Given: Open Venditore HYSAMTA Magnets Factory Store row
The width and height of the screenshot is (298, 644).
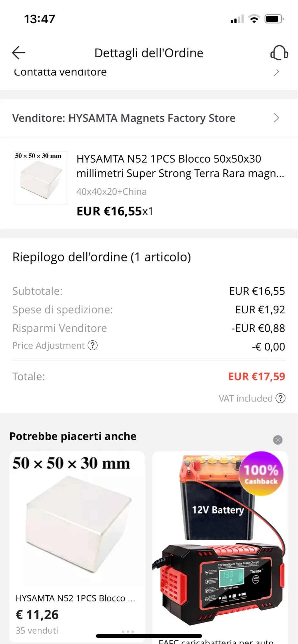Looking at the screenshot, I should tap(124, 118).
